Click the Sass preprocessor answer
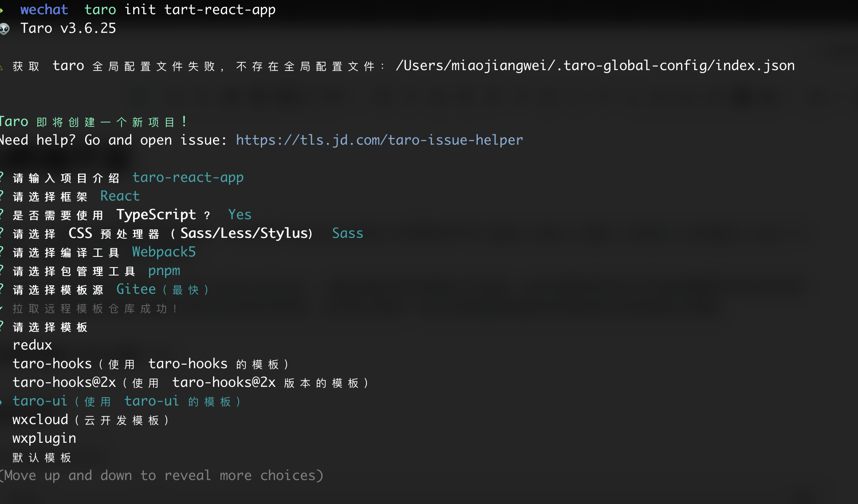Image resolution: width=858 pixels, height=504 pixels. [348, 233]
